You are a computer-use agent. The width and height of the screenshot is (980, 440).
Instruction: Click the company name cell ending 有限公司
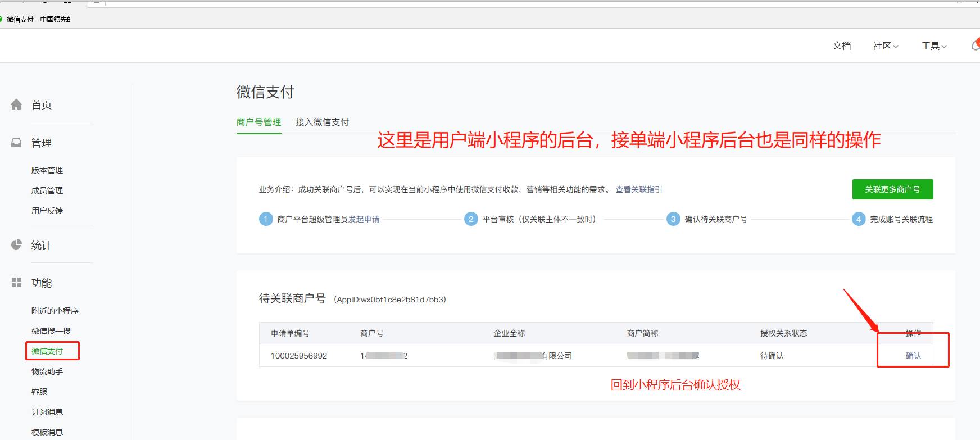click(533, 356)
